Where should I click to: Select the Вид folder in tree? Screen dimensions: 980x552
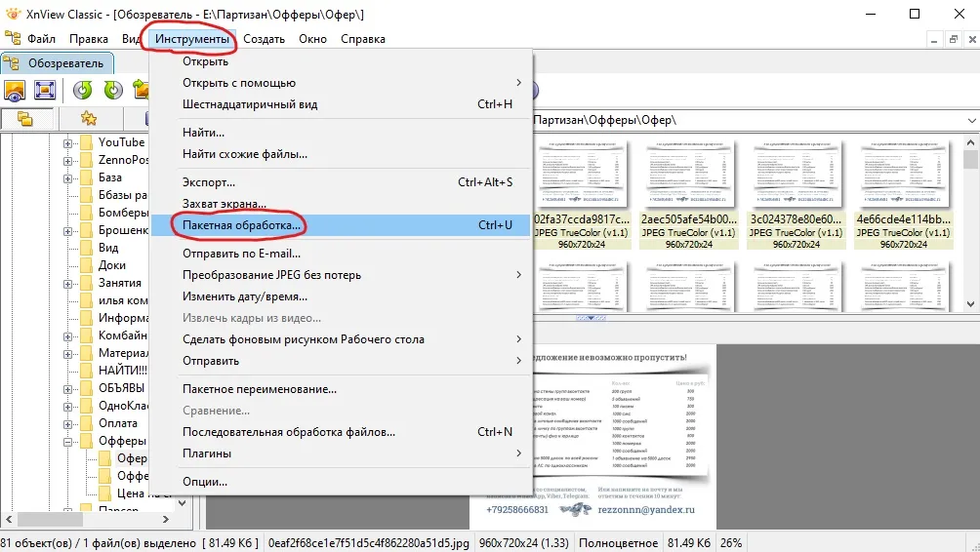pyautogui.click(x=108, y=248)
